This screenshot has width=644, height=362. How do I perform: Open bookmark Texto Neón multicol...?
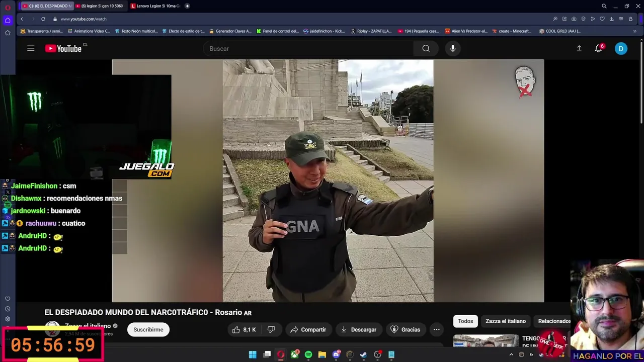click(x=136, y=31)
